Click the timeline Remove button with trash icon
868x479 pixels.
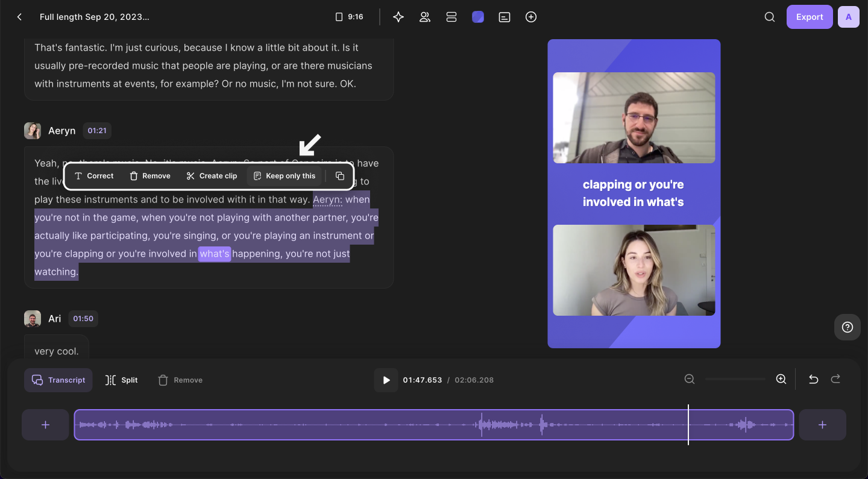tap(180, 380)
